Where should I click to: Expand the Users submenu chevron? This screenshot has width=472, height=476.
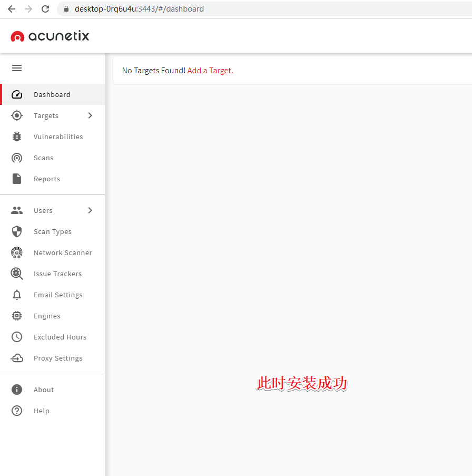pyautogui.click(x=90, y=210)
